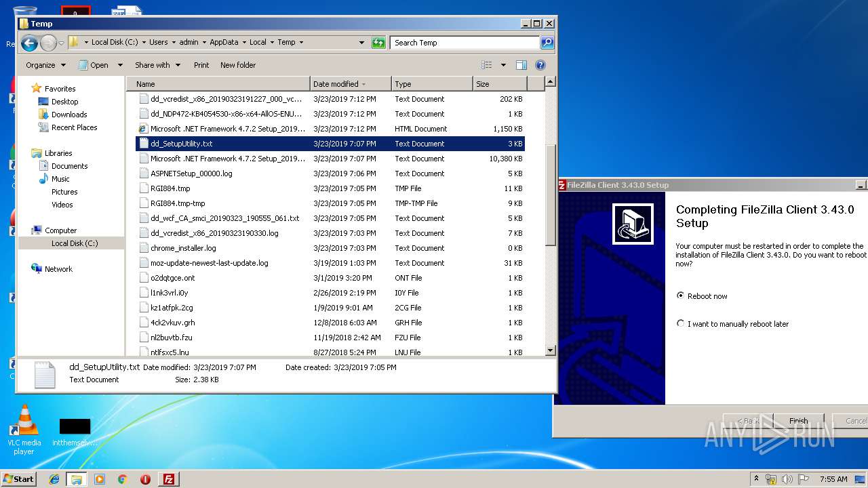The height and width of the screenshot is (488, 868).
Task: Select the kz1atfpk.2cg file
Action: [172, 308]
